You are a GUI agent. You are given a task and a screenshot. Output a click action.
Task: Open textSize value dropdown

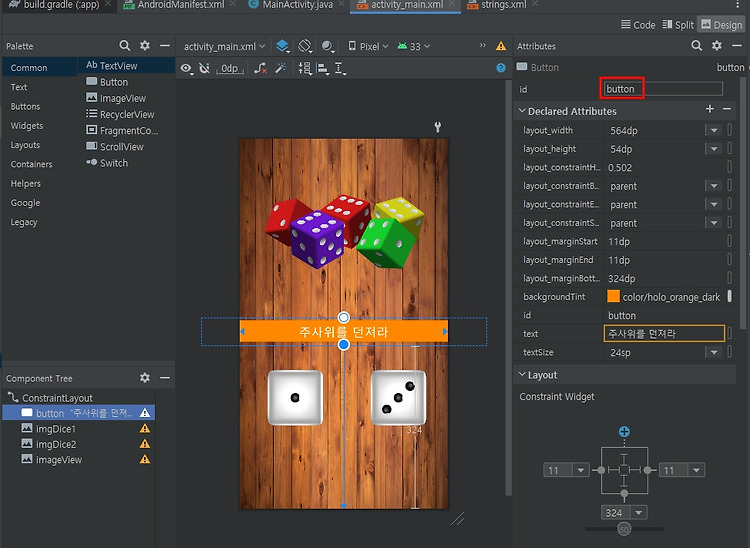[x=714, y=352]
